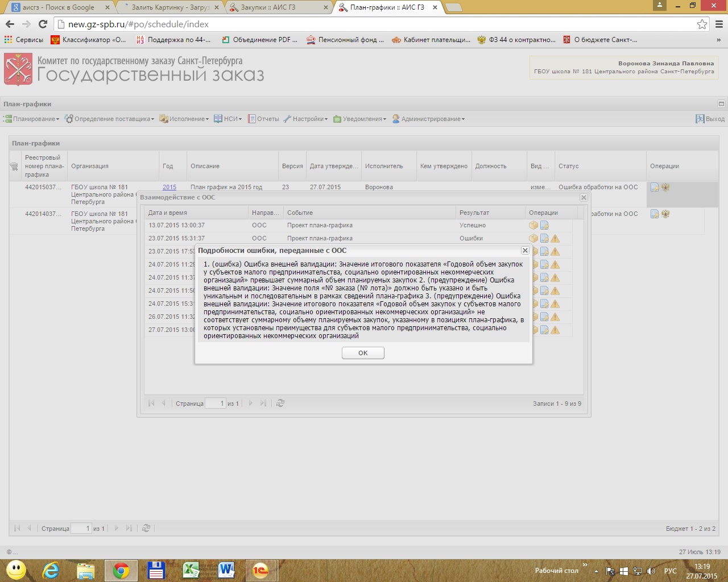The height and width of the screenshot is (582, 728).
Task: Go back in the browser
Action: tap(10, 24)
